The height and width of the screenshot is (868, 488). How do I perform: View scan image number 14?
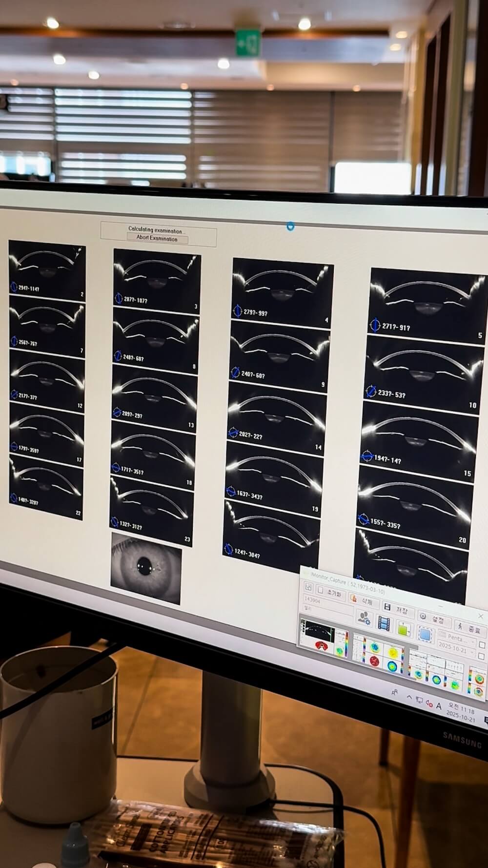277,418
